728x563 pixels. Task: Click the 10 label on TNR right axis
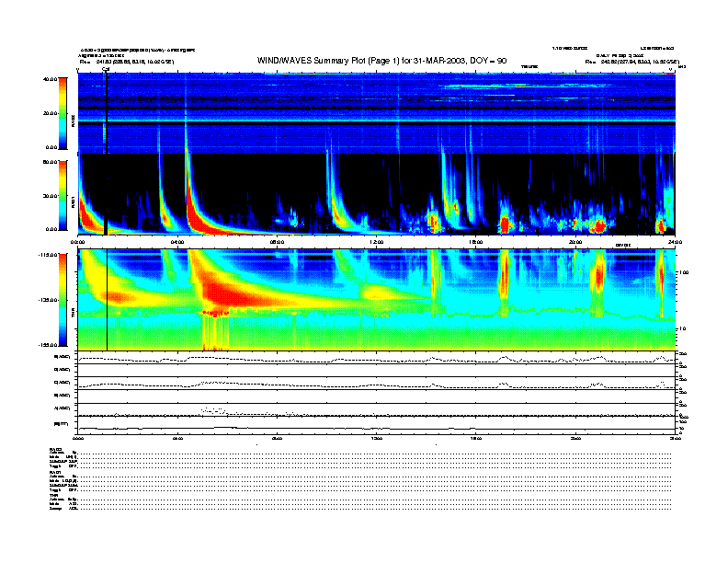pyautogui.click(x=683, y=329)
